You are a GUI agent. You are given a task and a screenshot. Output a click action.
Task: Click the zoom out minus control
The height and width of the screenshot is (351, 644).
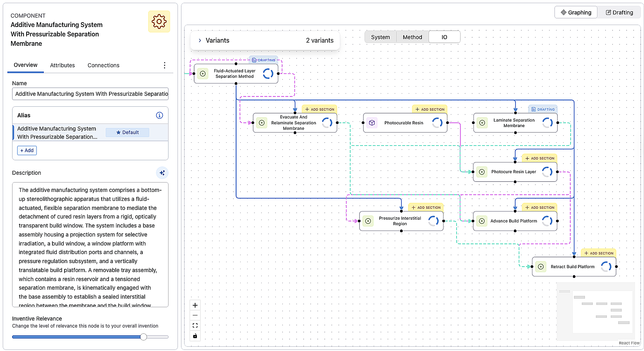click(x=195, y=315)
